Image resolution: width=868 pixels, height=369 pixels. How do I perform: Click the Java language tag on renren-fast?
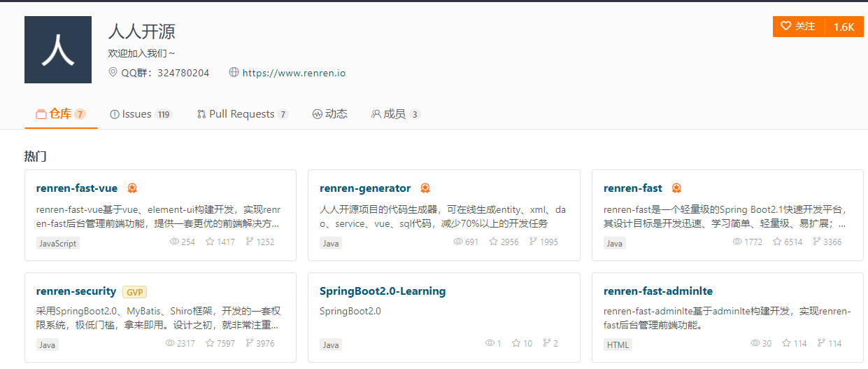[615, 243]
